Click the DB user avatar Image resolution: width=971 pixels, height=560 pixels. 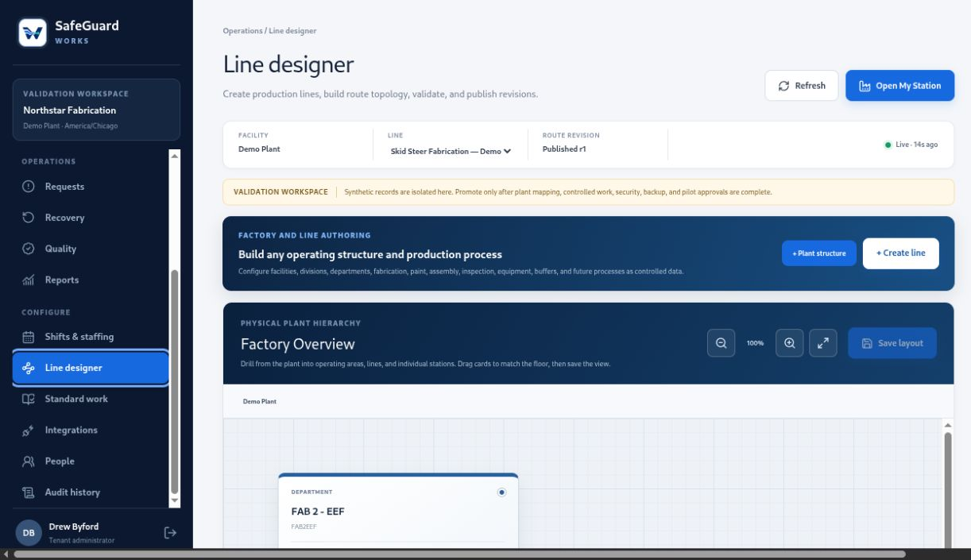[29, 532]
